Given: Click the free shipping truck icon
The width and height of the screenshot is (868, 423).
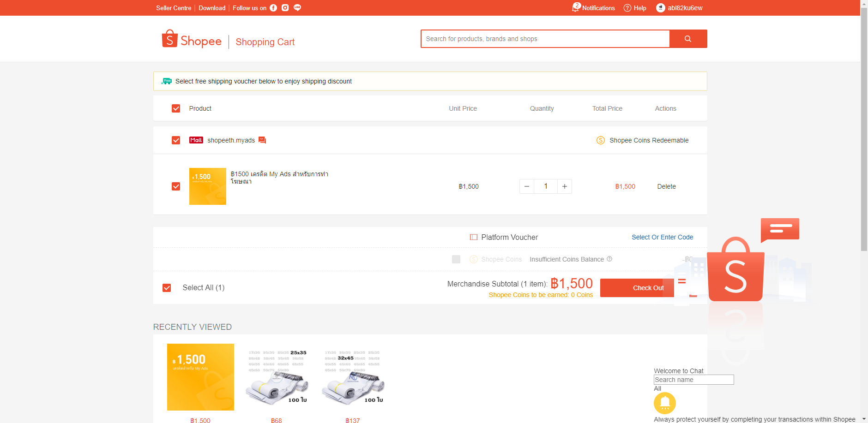Looking at the screenshot, I should [167, 81].
